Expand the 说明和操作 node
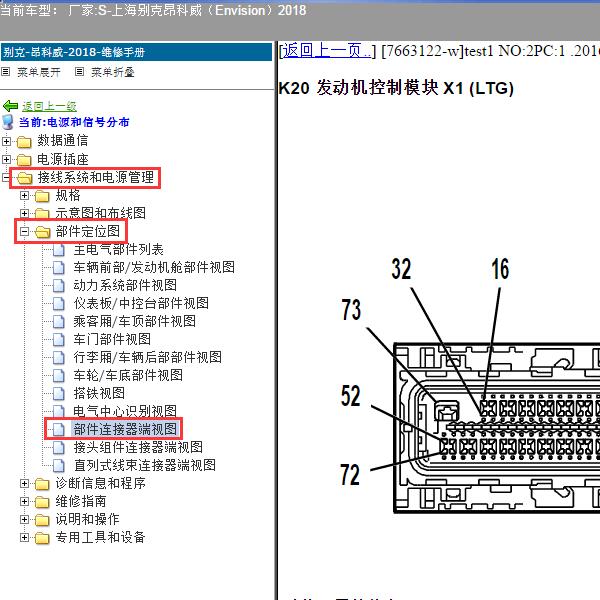This screenshot has height=600, width=600. [24, 520]
